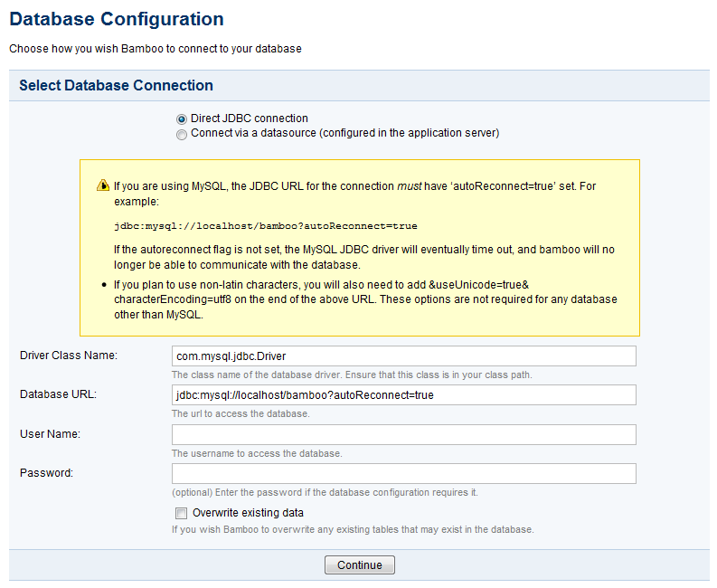Click the class name of database driver hint
The height and width of the screenshot is (588, 717).
point(352,375)
